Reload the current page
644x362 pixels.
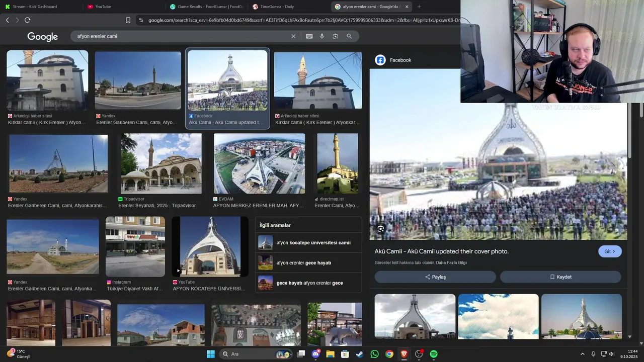coord(27,20)
